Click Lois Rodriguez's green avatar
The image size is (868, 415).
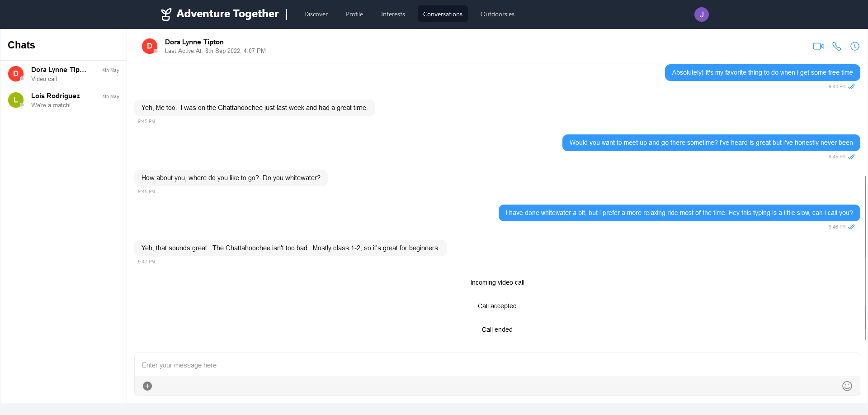click(x=16, y=100)
